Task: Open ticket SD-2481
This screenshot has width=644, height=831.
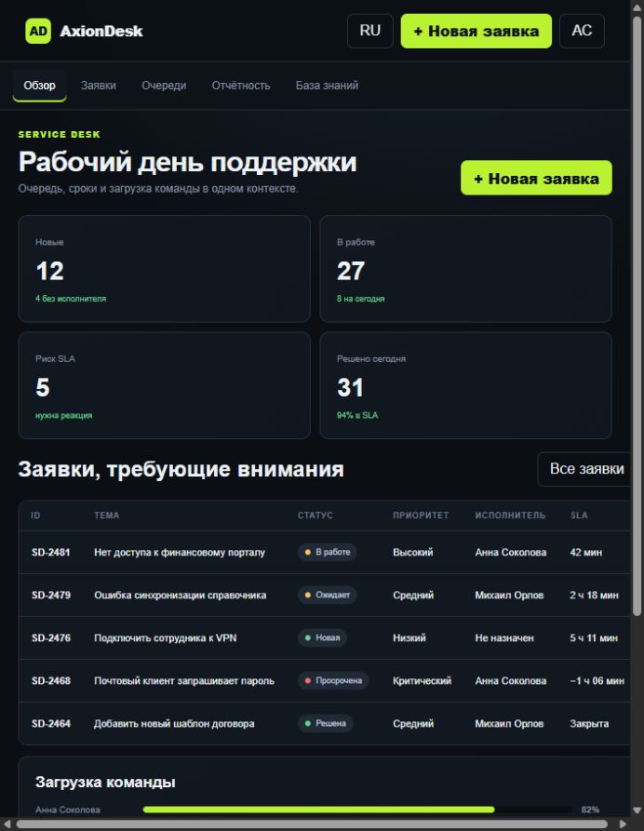Action: 51,552
